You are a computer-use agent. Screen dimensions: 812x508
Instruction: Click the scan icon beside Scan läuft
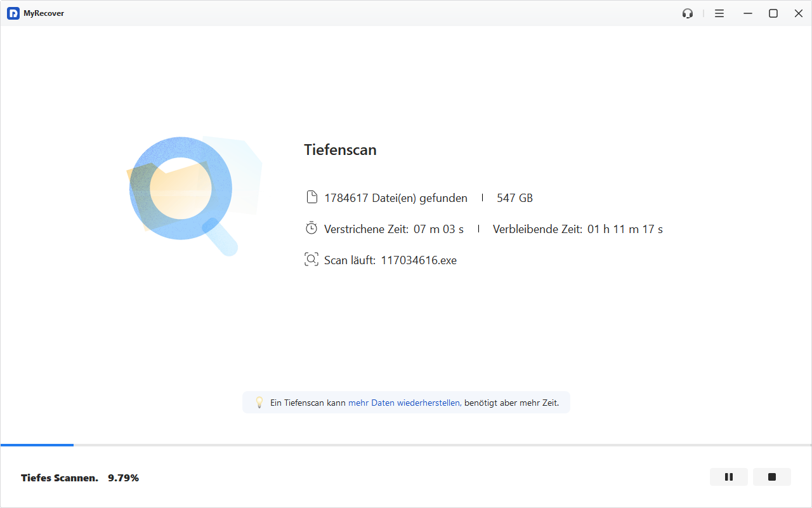[x=311, y=260]
